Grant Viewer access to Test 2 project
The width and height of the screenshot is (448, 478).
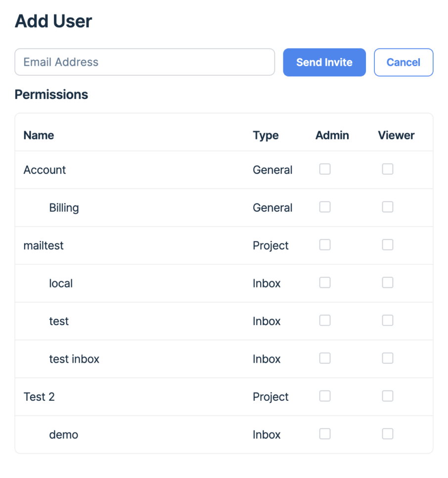coord(388,396)
